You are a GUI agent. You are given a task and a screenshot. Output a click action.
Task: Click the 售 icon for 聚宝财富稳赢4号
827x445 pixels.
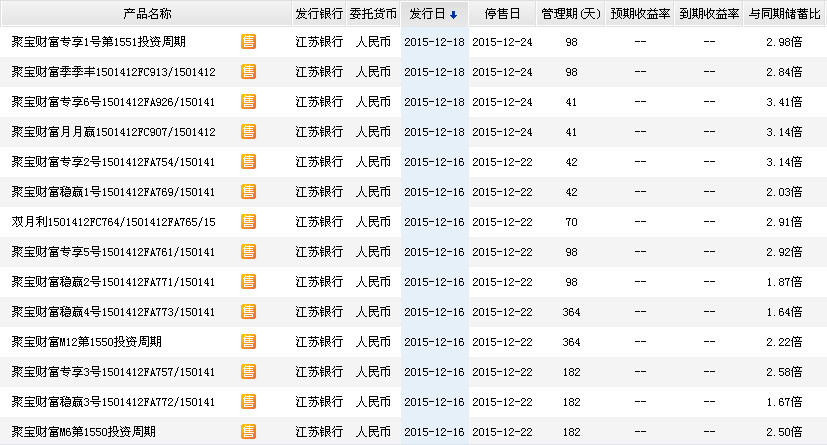coord(248,312)
